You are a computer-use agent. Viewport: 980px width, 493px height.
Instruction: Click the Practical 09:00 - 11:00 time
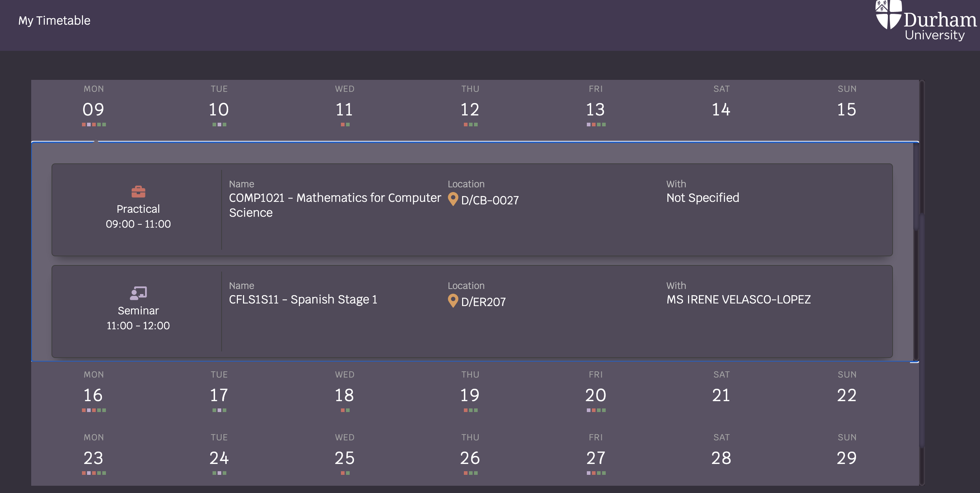tap(138, 224)
